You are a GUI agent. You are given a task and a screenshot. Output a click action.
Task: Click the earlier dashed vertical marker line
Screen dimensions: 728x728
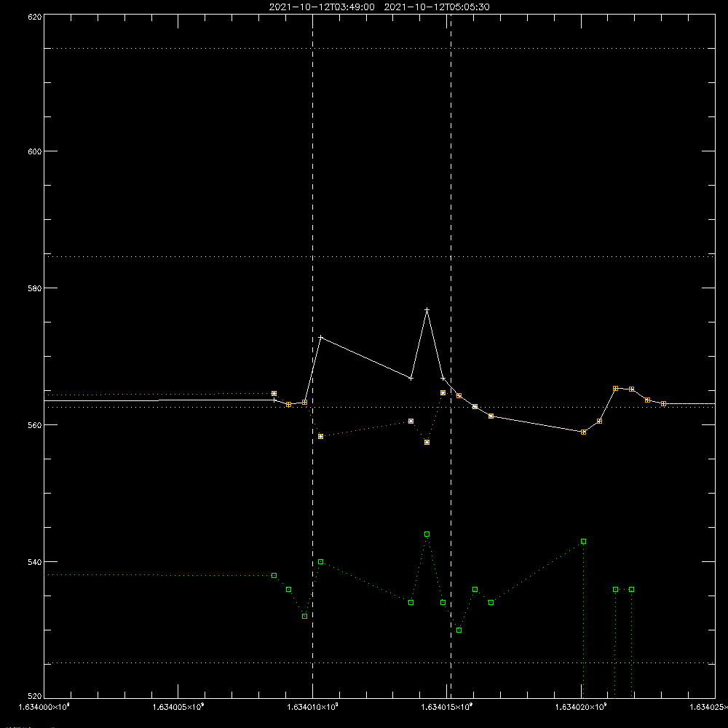tap(312, 356)
